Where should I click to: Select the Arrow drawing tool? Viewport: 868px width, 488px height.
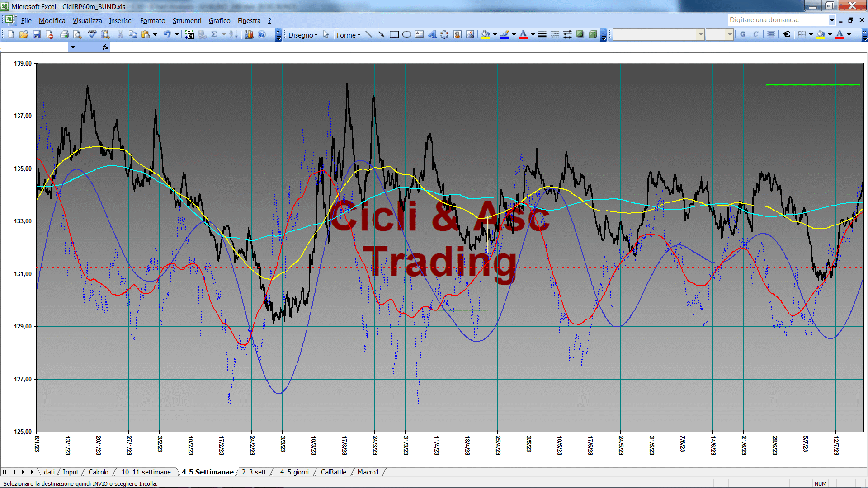click(381, 34)
